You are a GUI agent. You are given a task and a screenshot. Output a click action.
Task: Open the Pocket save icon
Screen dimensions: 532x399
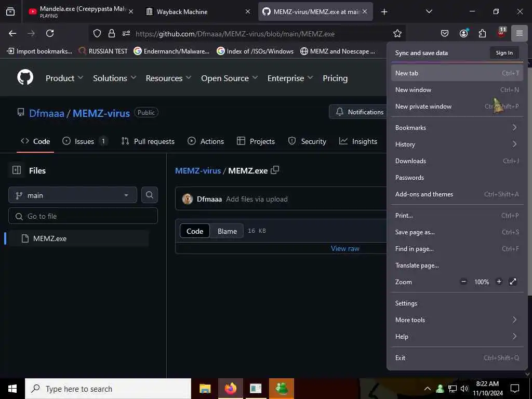[445, 33]
